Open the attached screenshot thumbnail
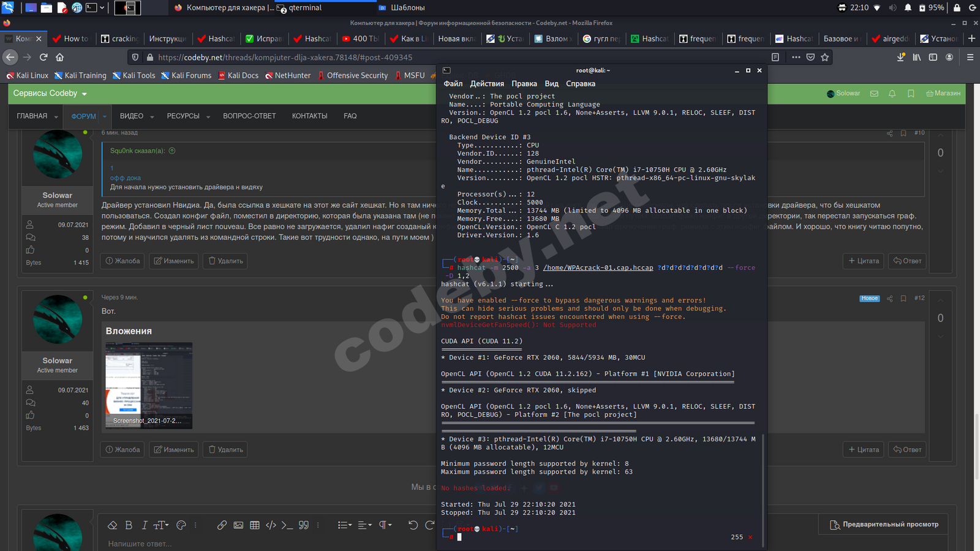This screenshot has width=980, height=551. point(149,385)
